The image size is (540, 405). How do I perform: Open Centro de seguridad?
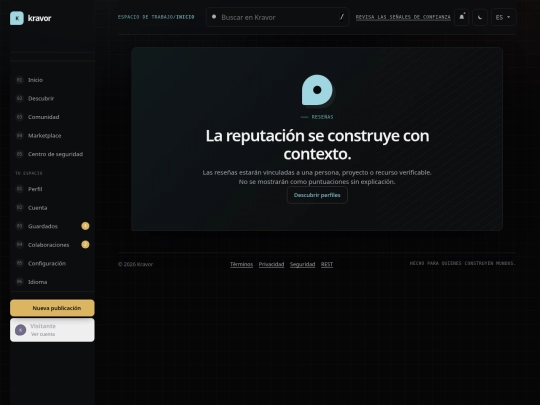click(52, 154)
